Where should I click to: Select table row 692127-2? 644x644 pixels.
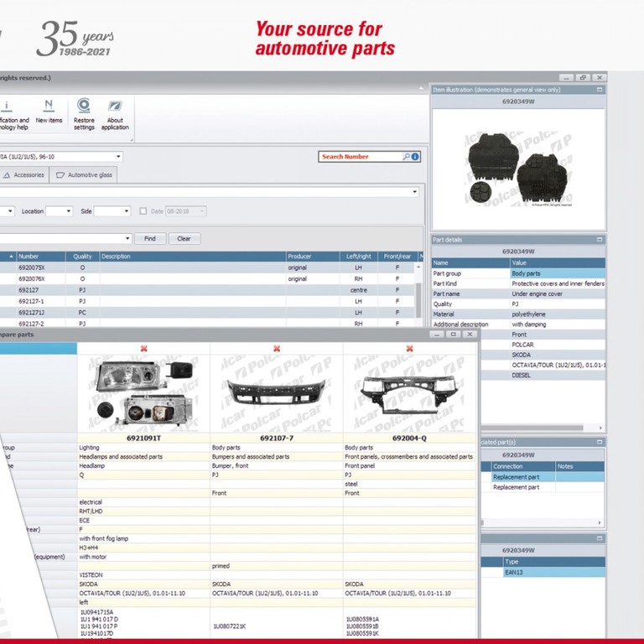click(x=206, y=323)
